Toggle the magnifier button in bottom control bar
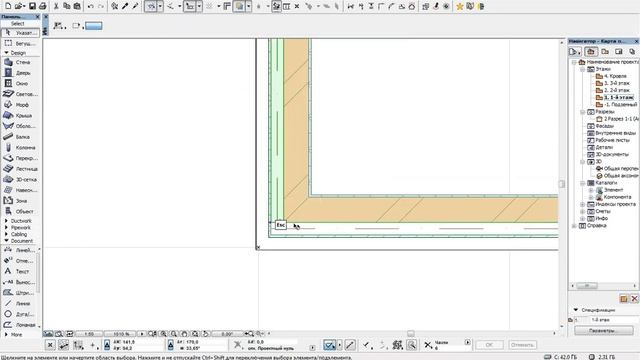This screenshot has height=360, width=640. [x=412, y=345]
